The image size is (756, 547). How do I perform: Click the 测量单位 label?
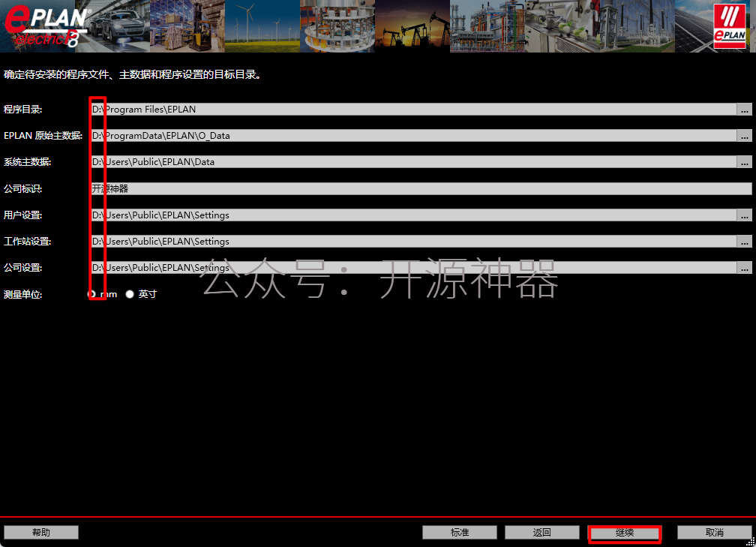tap(22, 294)
